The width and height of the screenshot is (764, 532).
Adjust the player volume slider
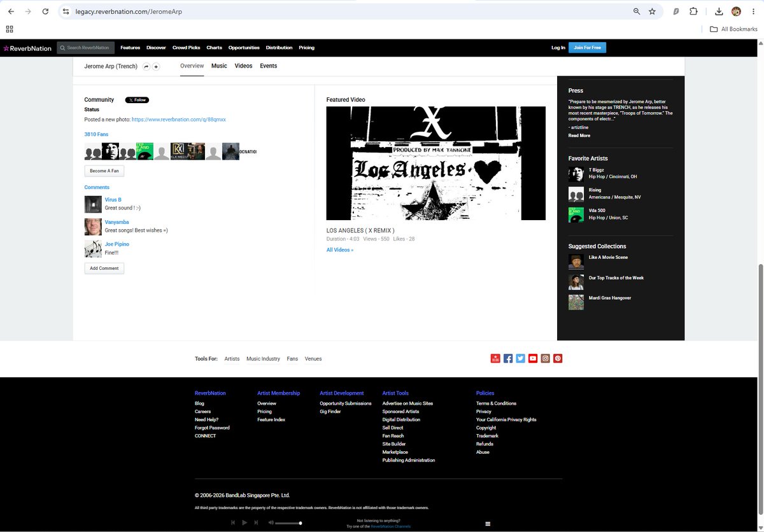pyautogui.click(x=288, y=523)
